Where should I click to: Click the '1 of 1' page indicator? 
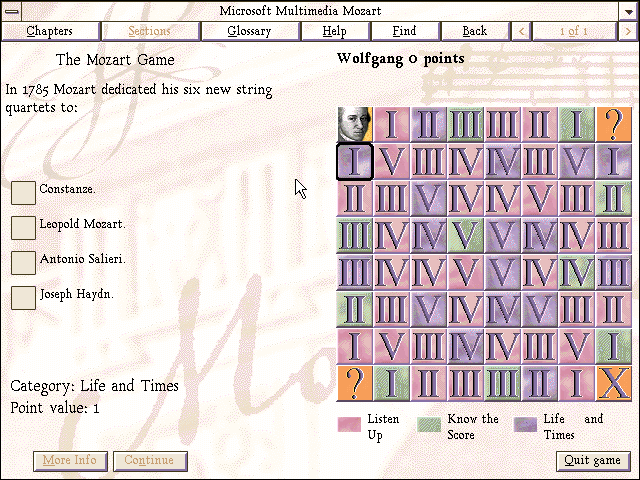574,31
